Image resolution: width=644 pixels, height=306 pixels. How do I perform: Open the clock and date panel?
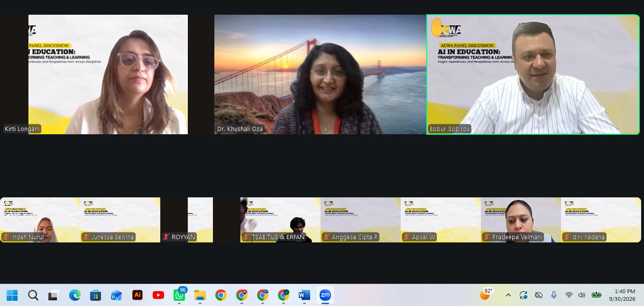click(622, 295)
